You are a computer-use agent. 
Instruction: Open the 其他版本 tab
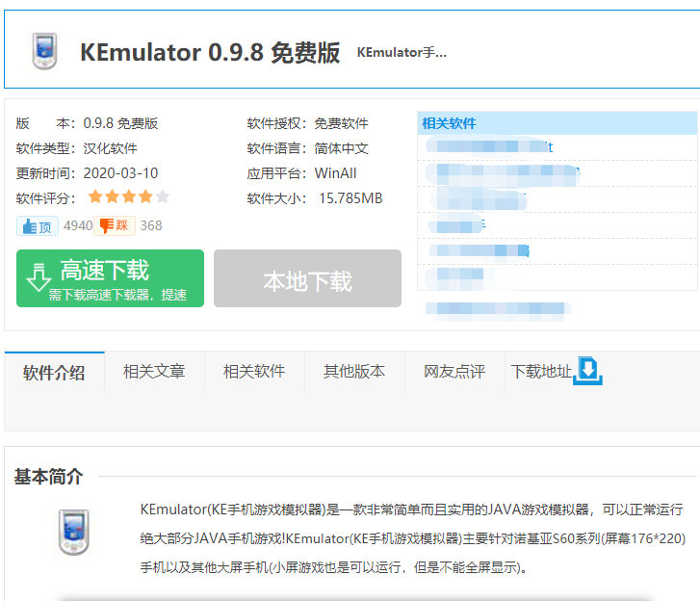[x=354, y=372]
